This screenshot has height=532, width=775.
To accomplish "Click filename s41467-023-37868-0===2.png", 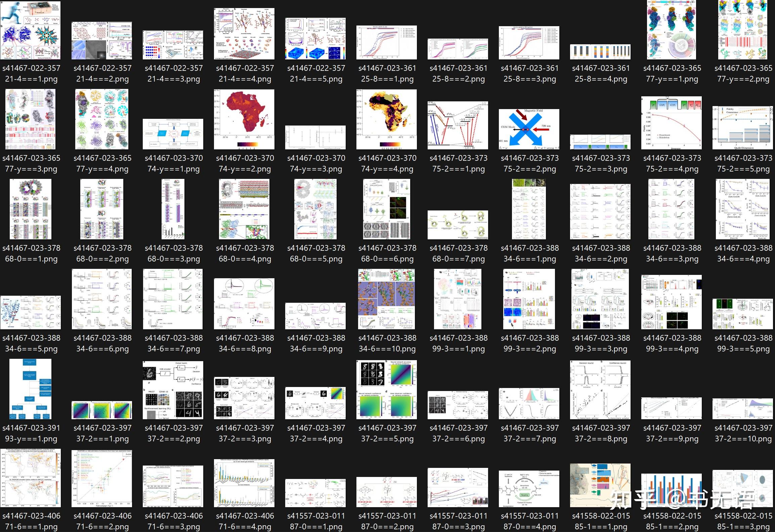I will [102, 253].
